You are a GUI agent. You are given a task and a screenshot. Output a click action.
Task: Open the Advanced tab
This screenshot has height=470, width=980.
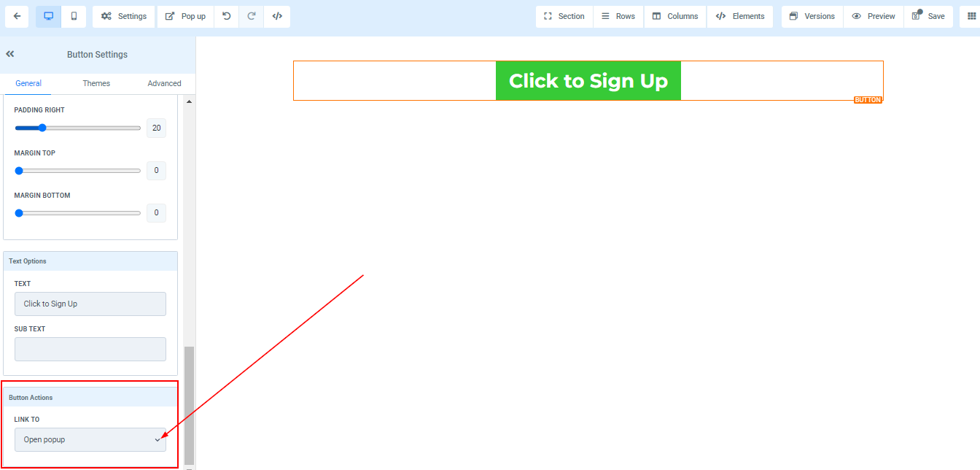coord(164,83)
